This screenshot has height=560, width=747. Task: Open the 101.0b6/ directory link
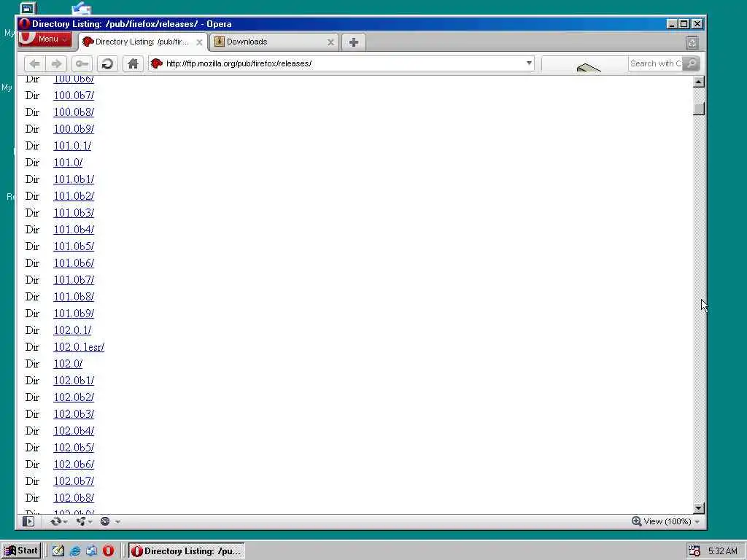pos(74,262)
